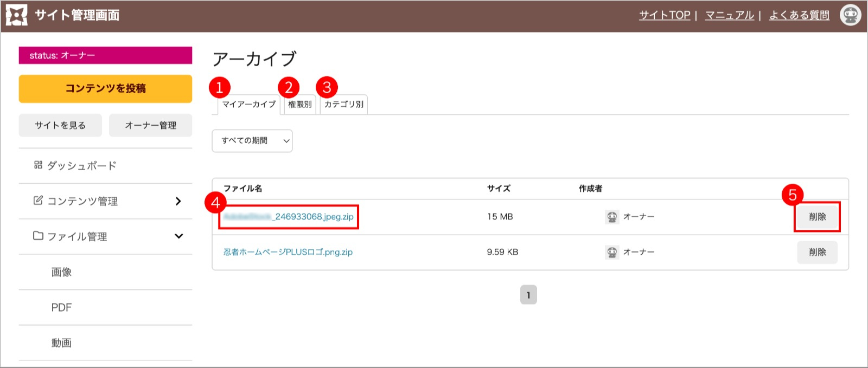Open the すべての期間 period dropdown

click(x=252, y=141)
